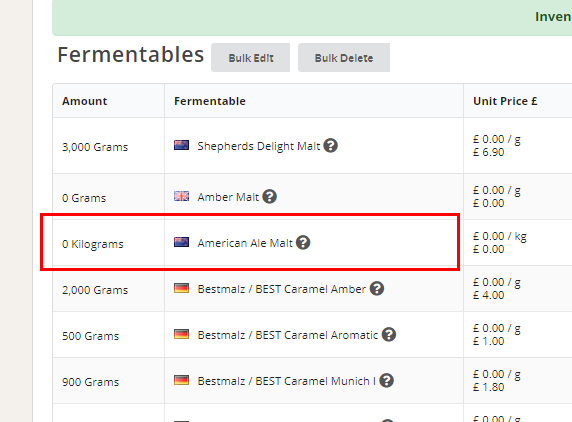Image resolution: width=572 pixels, height=422 pixels.
Task: Sort by the Unit Price £ column header
Action: 505,101
